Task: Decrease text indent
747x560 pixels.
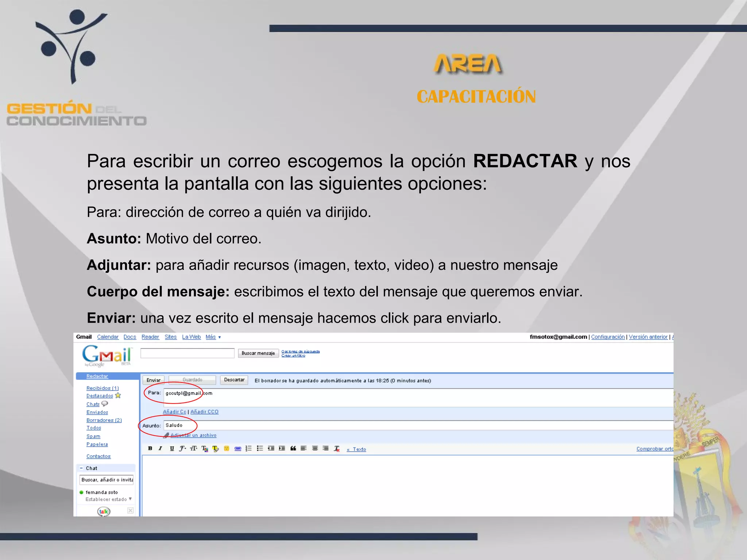Action: point(271,448)
